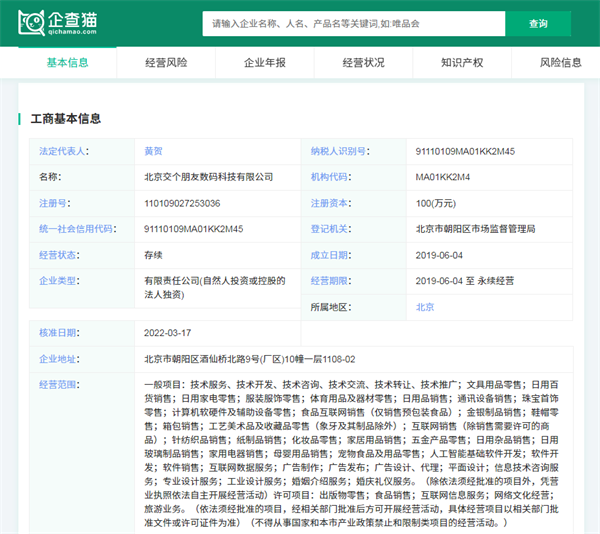Select the 企业年报 tab
Screen dimensions: 600x534
(x=265, y=62)
